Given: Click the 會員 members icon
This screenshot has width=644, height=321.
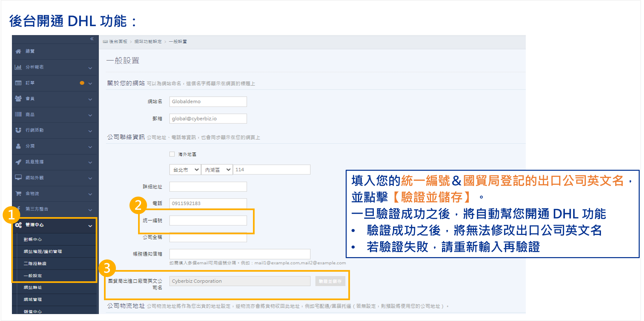Looking at the screenshot, I should coord(18,99).
